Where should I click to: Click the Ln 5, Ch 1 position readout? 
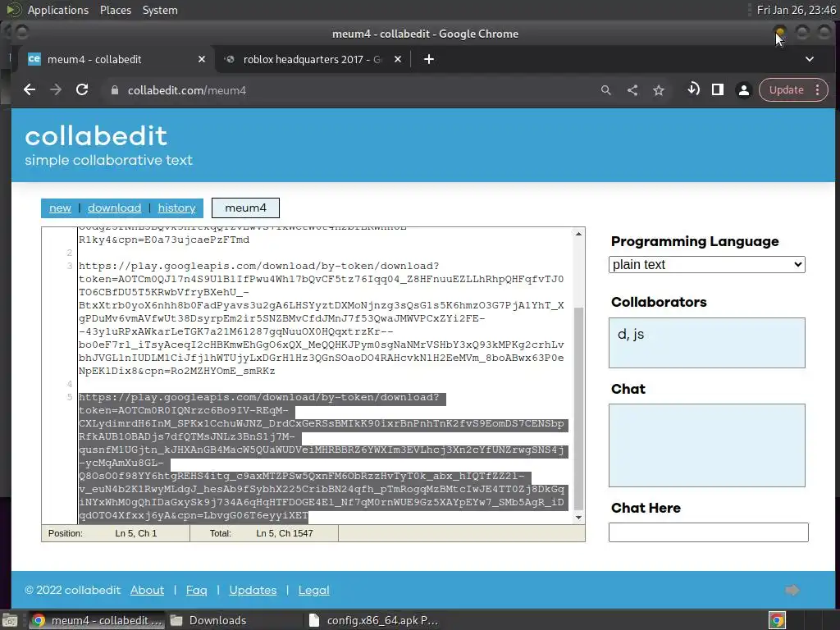click(x=136, y=533)
